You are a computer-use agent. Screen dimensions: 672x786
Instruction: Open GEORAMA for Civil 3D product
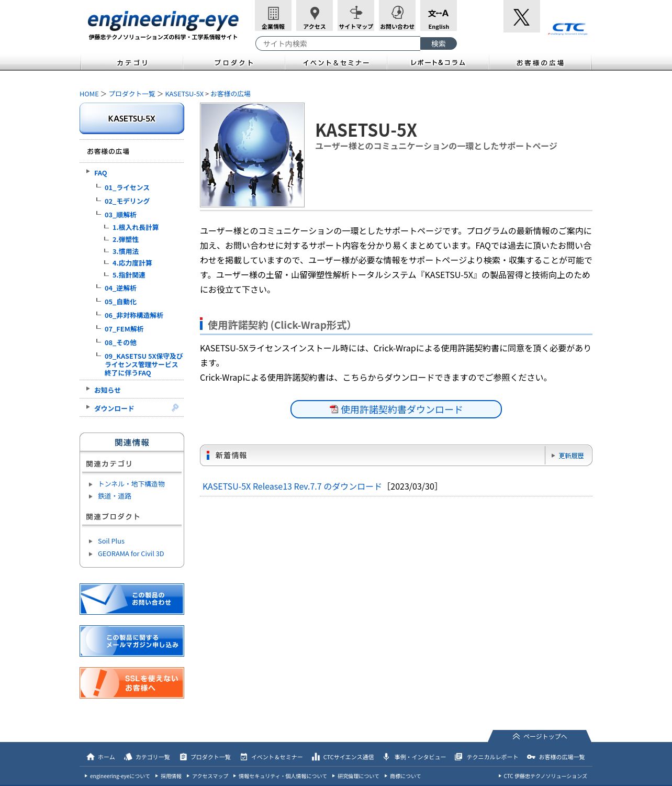[x=131, y=553]
